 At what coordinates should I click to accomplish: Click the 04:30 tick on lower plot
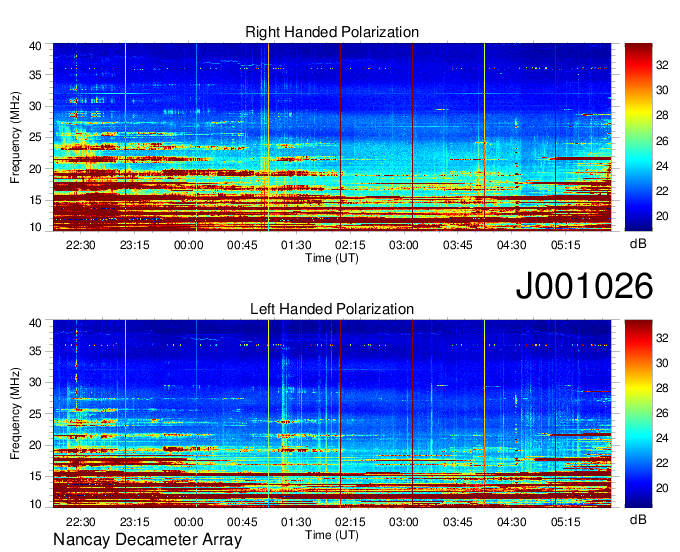point(512,523)
